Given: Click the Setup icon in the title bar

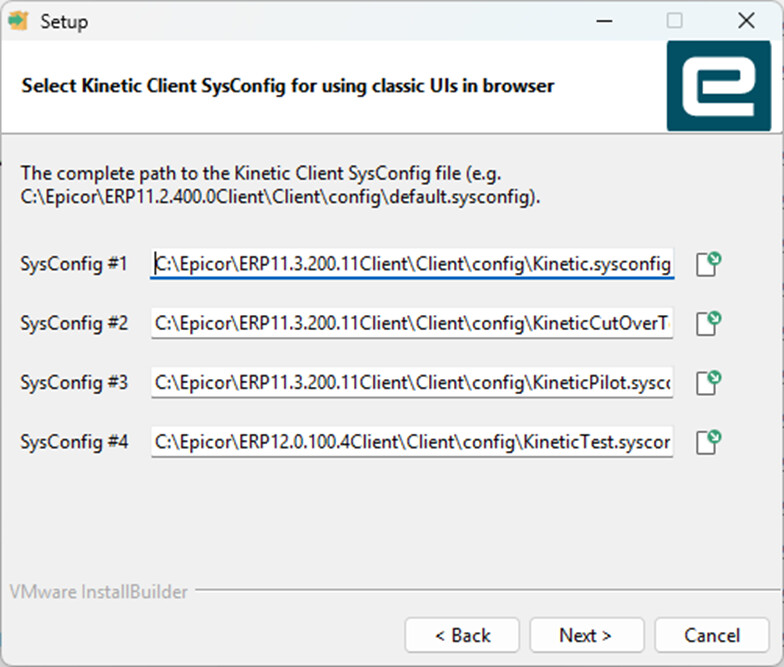Looking at the screenshot, I should [17, 21].
